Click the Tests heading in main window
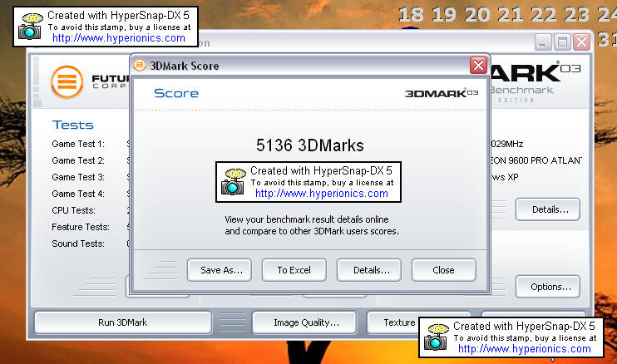The height and width of the screenshot is (364, 617). (73, 125)
